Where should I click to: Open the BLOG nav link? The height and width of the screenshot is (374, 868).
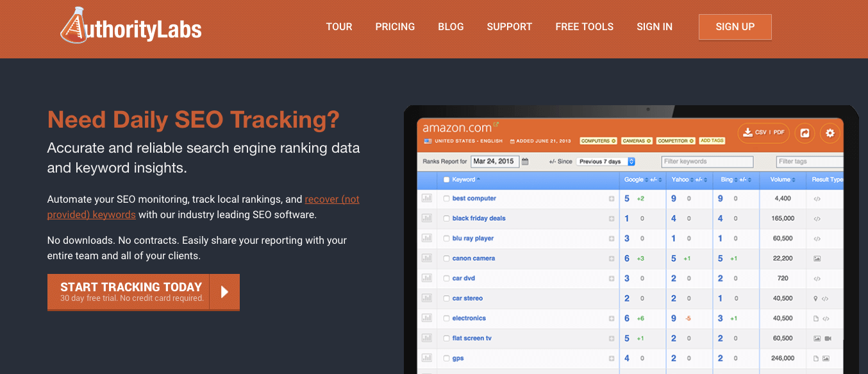[x=451, y=27]
